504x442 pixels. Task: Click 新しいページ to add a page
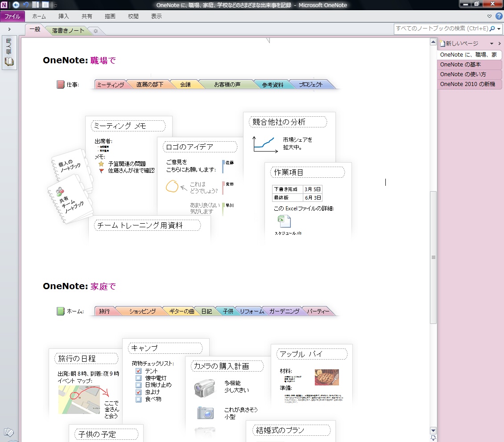[459, 43]
